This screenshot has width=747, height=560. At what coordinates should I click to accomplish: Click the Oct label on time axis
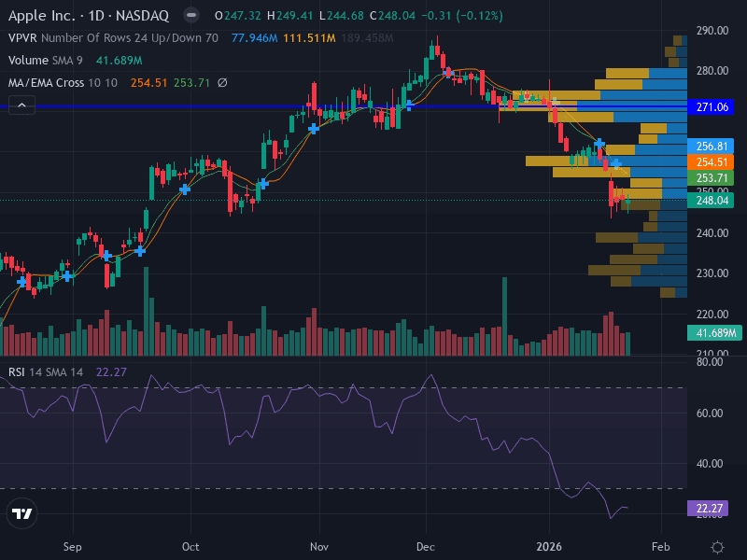pos(190,547)
